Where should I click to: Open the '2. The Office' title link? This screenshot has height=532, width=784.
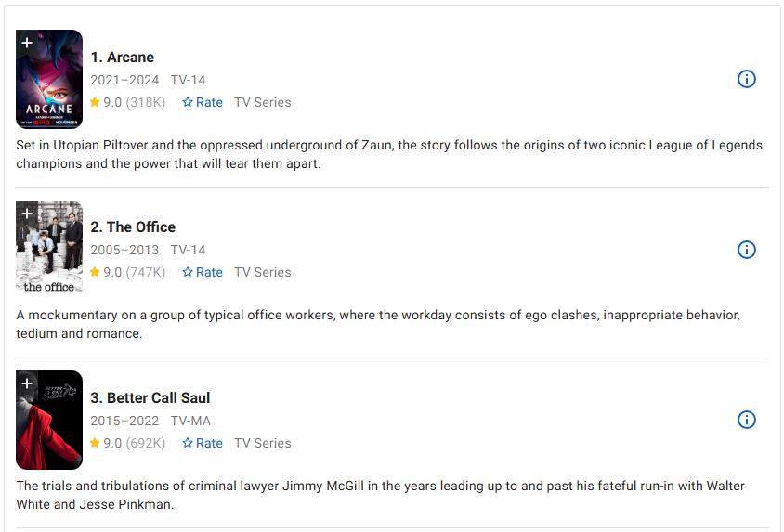[x=132, y=227]
